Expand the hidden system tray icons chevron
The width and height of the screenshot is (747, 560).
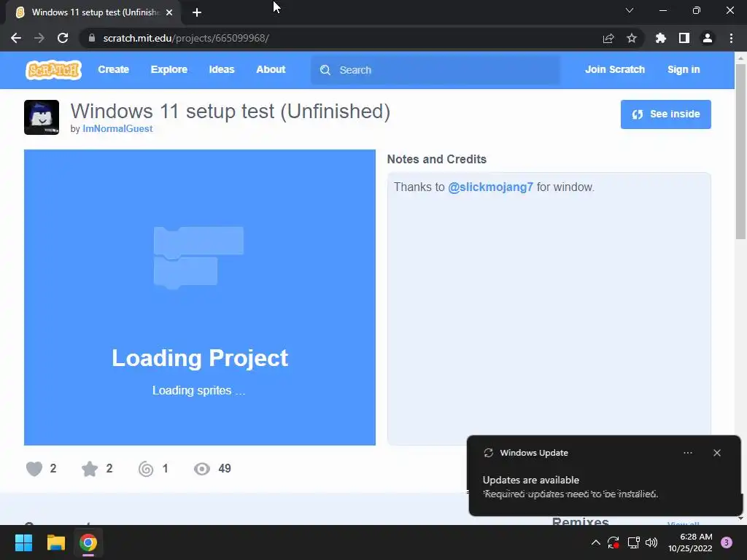[595, 542]
